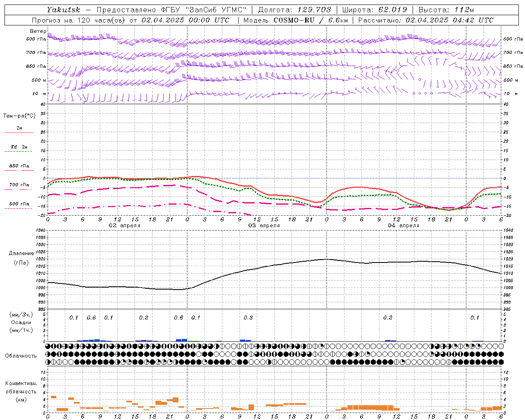Click the (км) convective height unit label
Viewport: 525px width, 420px height.
[x=21, y=399]
